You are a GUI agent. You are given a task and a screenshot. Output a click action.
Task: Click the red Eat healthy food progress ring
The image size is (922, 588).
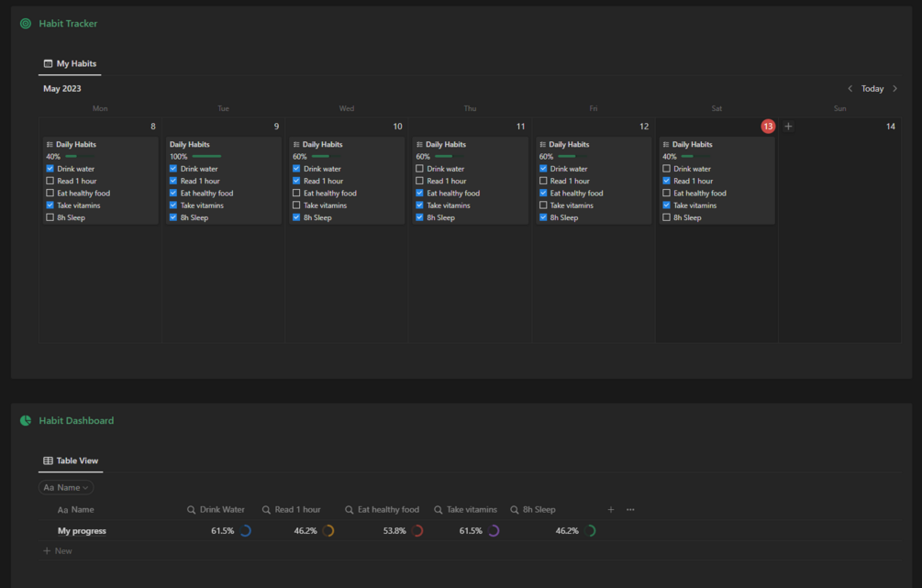(x=418, y=531)
